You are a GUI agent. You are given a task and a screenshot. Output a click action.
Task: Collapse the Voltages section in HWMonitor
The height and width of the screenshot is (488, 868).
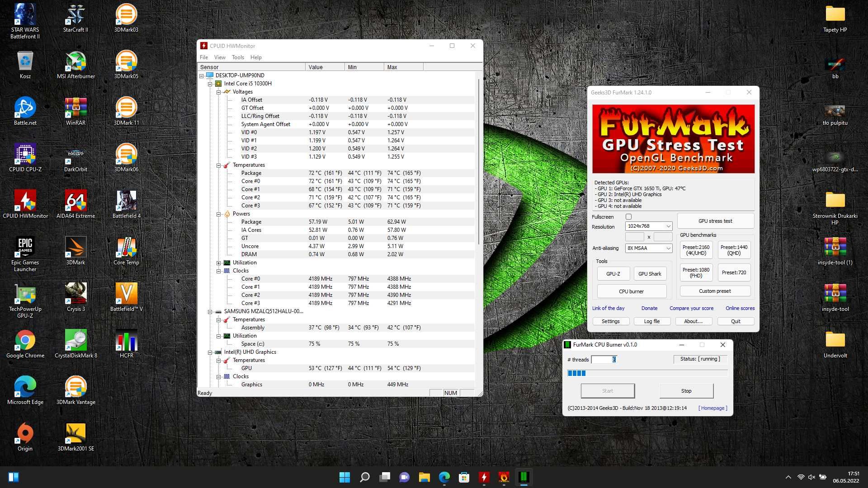(x=219, y=92)
